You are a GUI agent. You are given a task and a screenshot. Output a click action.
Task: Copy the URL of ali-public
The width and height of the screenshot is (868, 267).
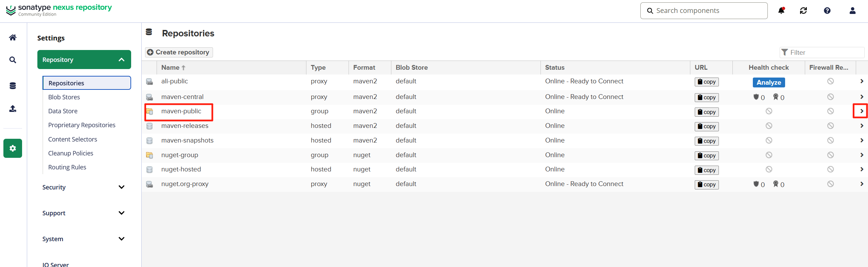pos(707,82)
